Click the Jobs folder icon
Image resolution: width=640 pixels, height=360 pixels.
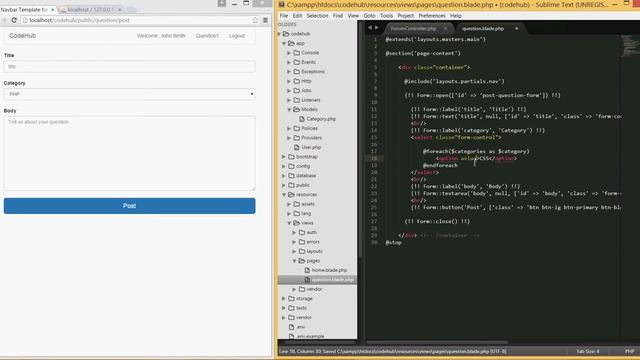point(297,90)
